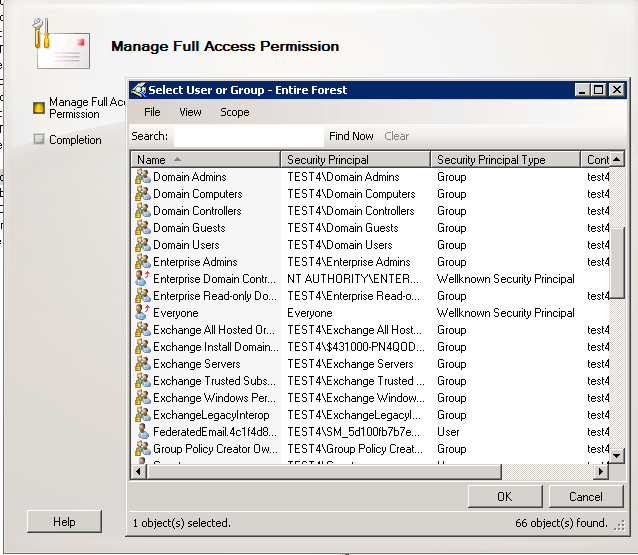Dismiss the dialog with Cancel
This screenshot has height=555, width=638.
586,496
